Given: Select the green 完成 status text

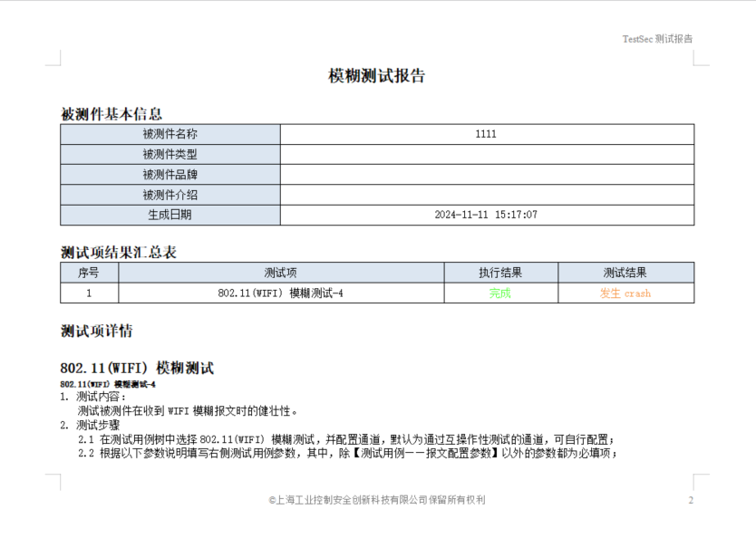Looking at the screenshot, I should coord(500,293).
